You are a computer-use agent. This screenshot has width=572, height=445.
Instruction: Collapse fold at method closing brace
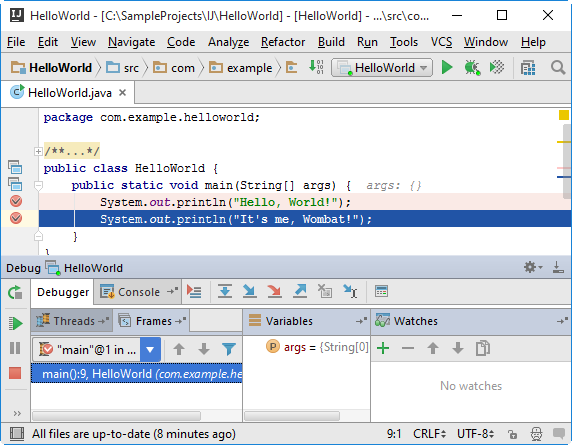coord(38,236)
